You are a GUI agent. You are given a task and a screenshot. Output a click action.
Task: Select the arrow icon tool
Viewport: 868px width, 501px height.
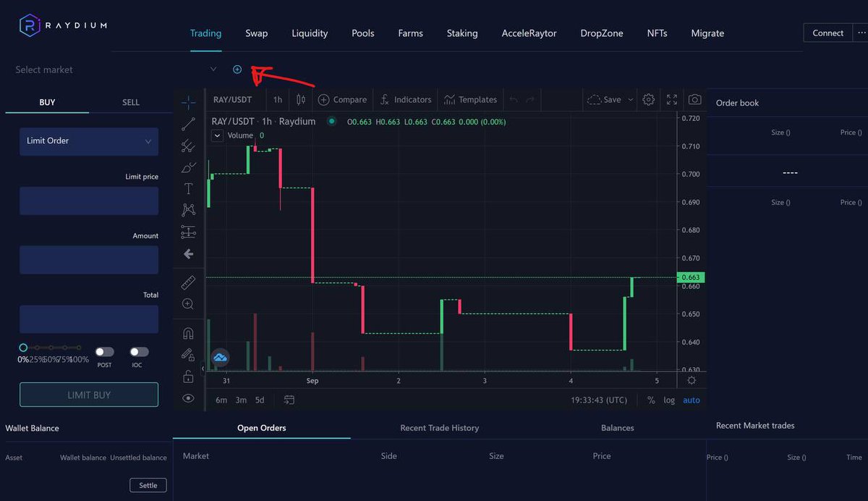[x=188, y=254]
